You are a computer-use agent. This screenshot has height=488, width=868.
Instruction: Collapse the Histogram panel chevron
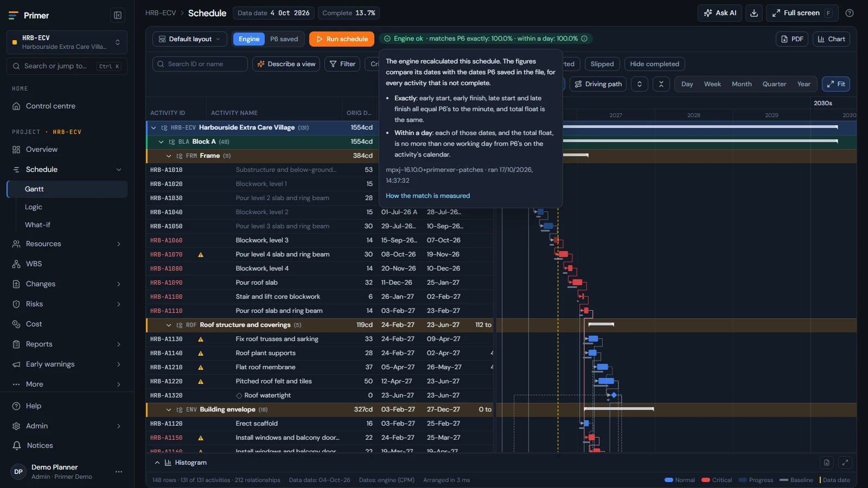[x=157, y=463]
